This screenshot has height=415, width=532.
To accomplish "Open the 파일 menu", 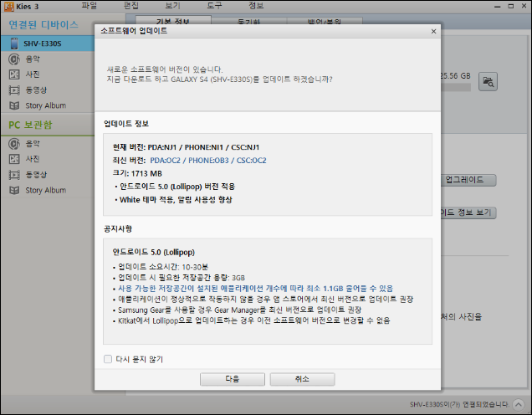I will pyautogui.click(x=90, y=6).
